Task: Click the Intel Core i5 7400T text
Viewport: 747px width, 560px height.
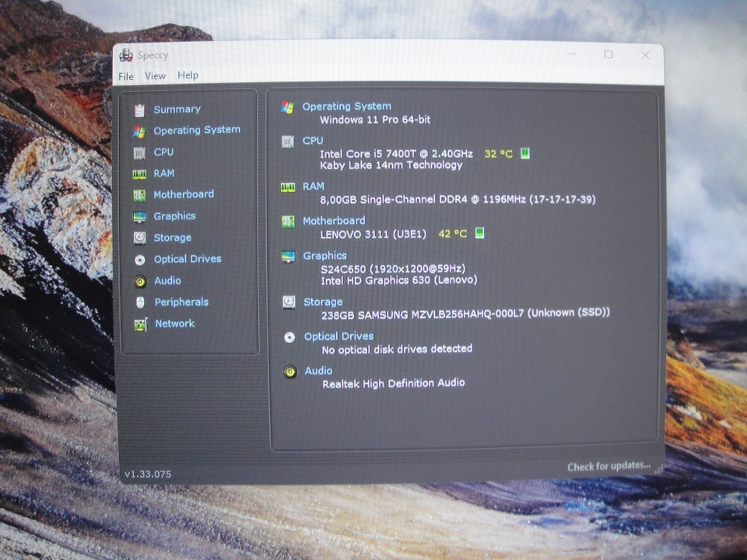Action: [x=396, y=154]
